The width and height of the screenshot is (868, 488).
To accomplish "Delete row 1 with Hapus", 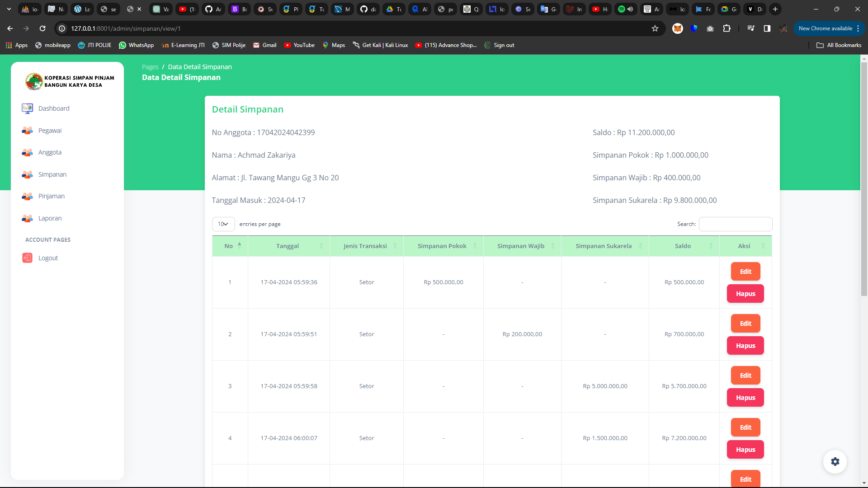I will click(x=745, y=294).
